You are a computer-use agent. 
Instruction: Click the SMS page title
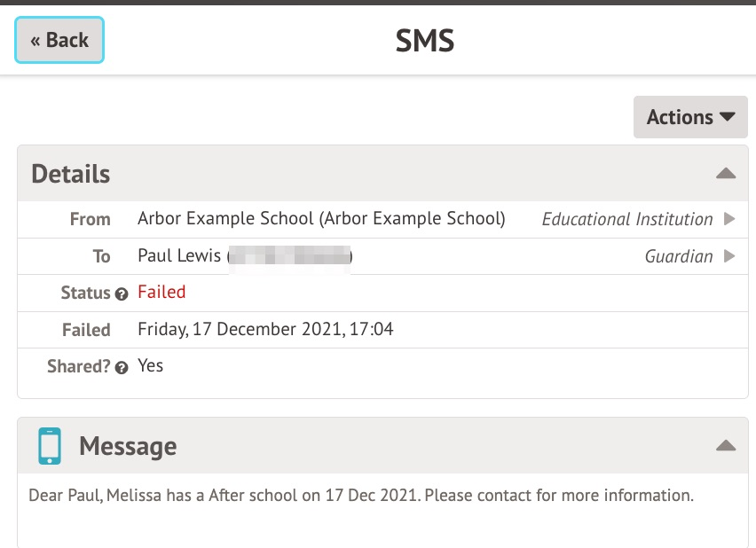pos(424,40)
